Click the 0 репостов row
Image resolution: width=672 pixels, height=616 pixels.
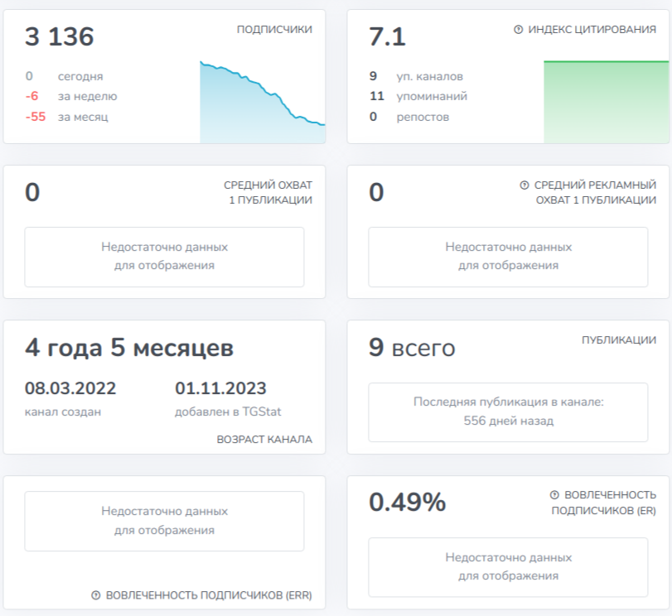pyautogui.click(x=409, y=117)
